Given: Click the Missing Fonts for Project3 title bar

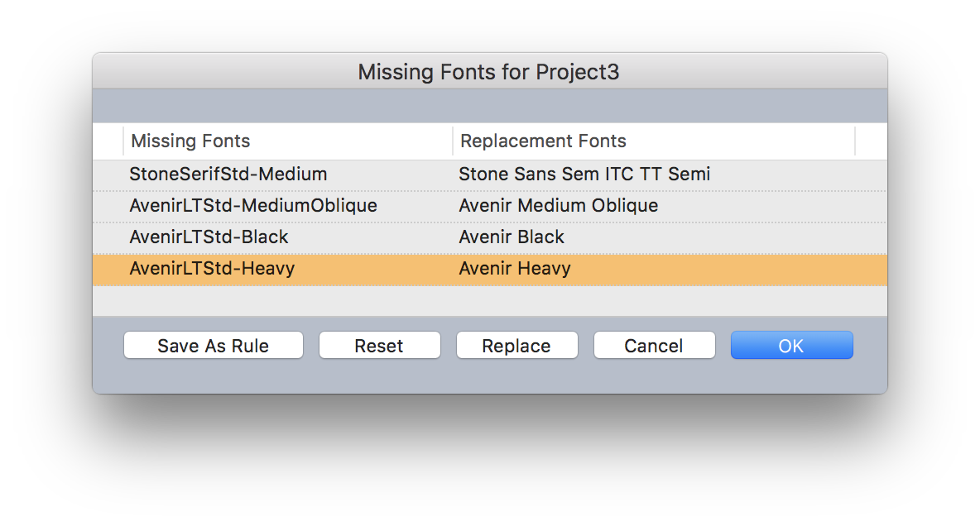Looking at the screenshot, I should tap(488, 72).
